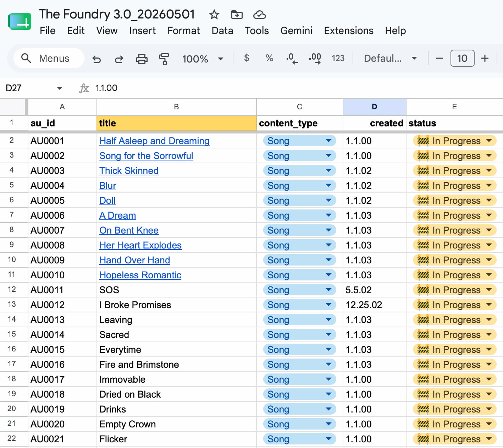Select column A header

pyautogui.click(x=62, y=107)
